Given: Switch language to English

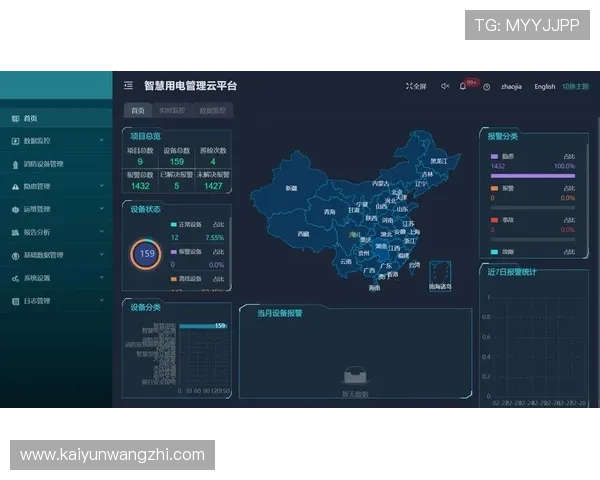Looking at the screenshot, I should 545,87.
